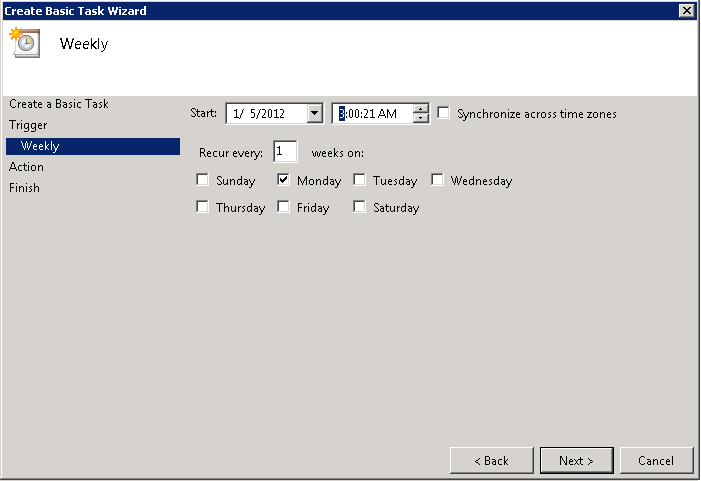Click the Back button
The width and height of the screenshot is (701, 481).
(491, 460)
